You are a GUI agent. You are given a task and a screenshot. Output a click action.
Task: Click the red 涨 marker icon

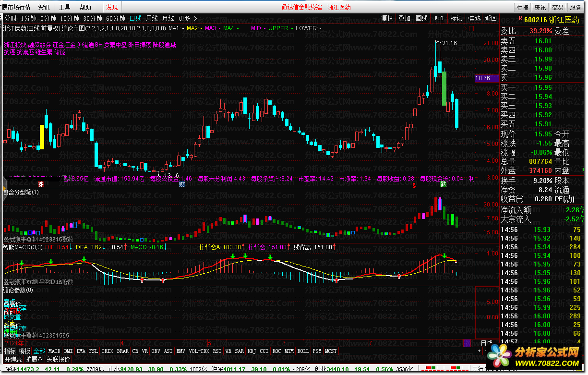coord(41,184)
